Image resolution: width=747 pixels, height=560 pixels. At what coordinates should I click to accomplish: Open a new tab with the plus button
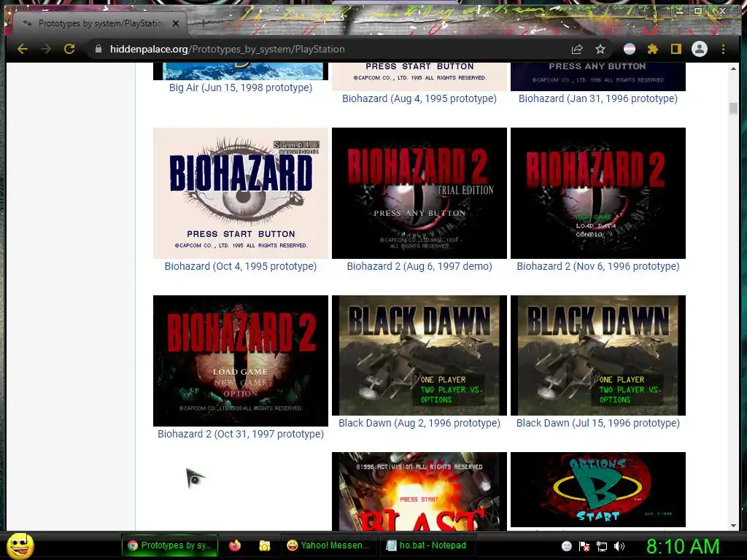204,23
